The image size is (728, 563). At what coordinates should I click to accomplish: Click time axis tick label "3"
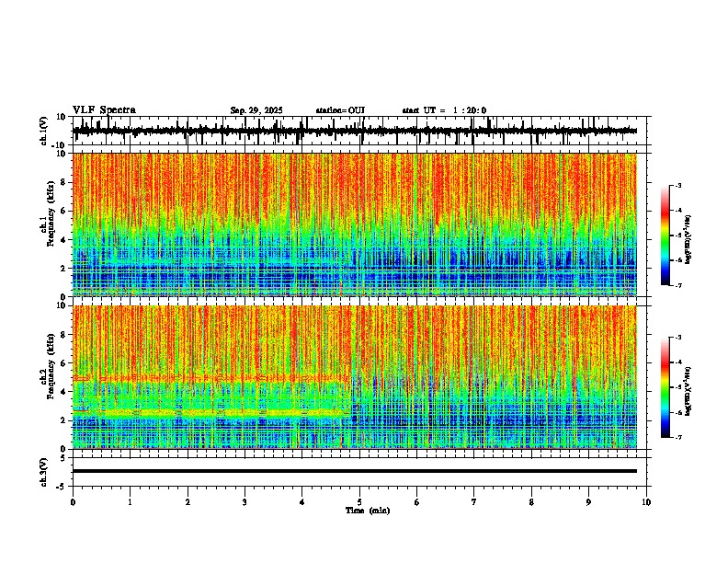click(x=245, y=502)
